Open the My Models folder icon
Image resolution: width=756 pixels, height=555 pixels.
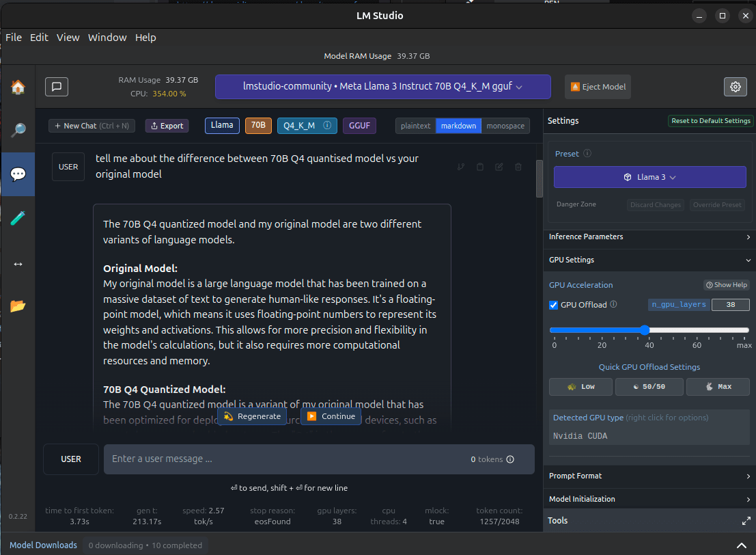pyautogui.click(x=18, y=306)
